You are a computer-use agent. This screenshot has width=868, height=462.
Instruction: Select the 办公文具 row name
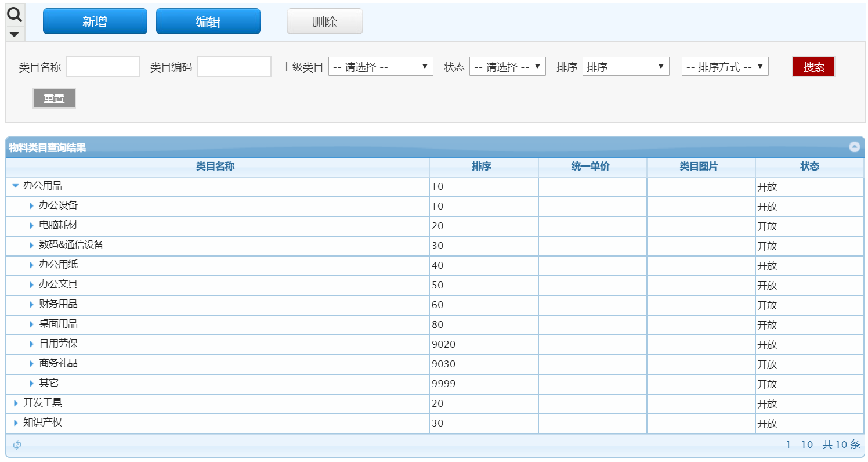(58, 284)
